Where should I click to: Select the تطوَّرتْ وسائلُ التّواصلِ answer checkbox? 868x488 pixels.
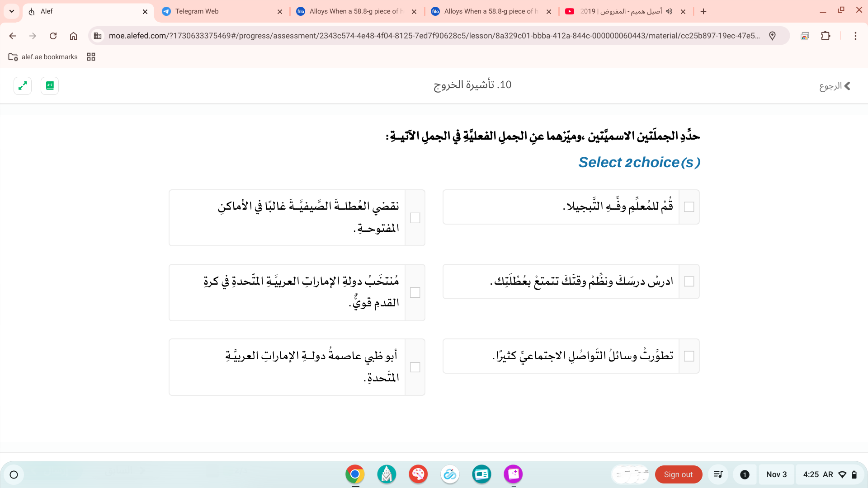[689, 356]
